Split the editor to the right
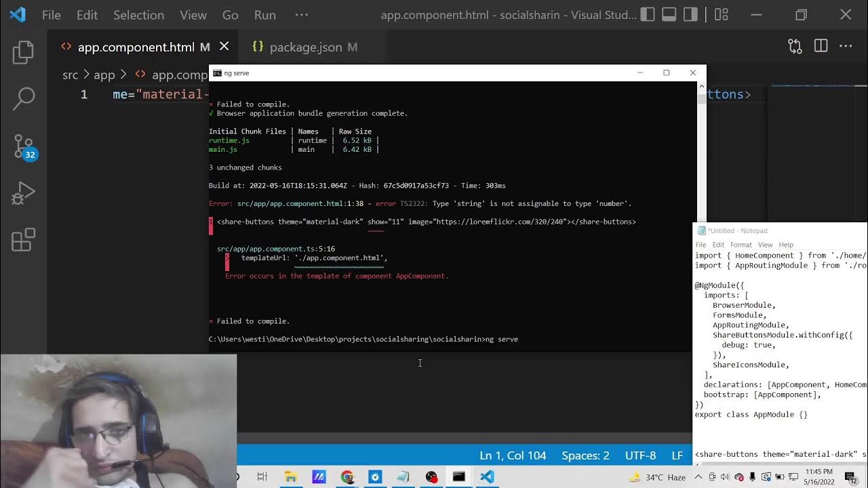 pos(821,46)
